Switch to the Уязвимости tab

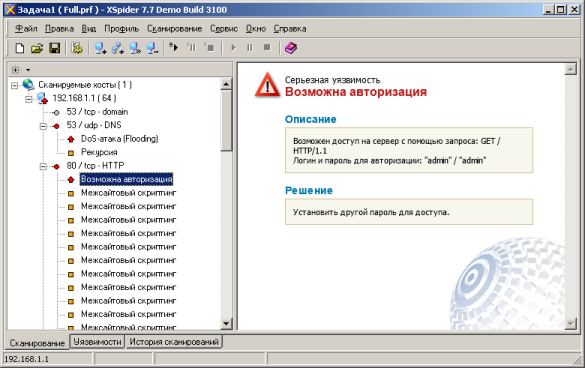(x=97, y=342)
